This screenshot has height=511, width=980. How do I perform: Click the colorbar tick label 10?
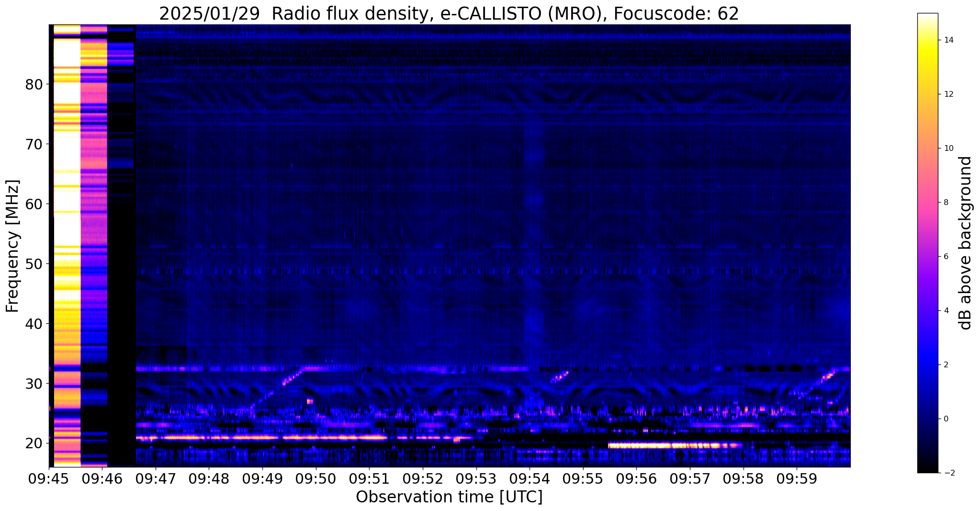tap(948, 148)
